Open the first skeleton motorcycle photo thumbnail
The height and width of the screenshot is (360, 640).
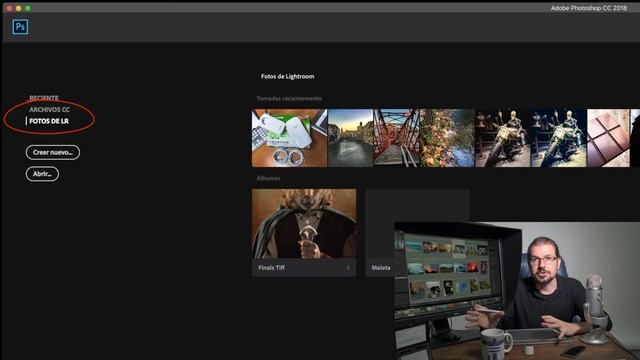[x=503, y=138]
